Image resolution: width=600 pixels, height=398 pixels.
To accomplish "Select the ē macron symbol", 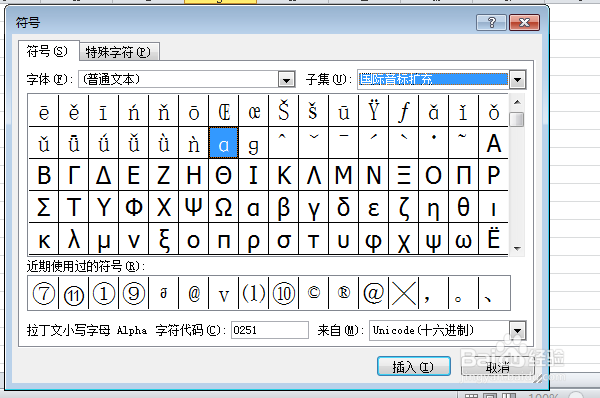I will click(x=43, y=111).
